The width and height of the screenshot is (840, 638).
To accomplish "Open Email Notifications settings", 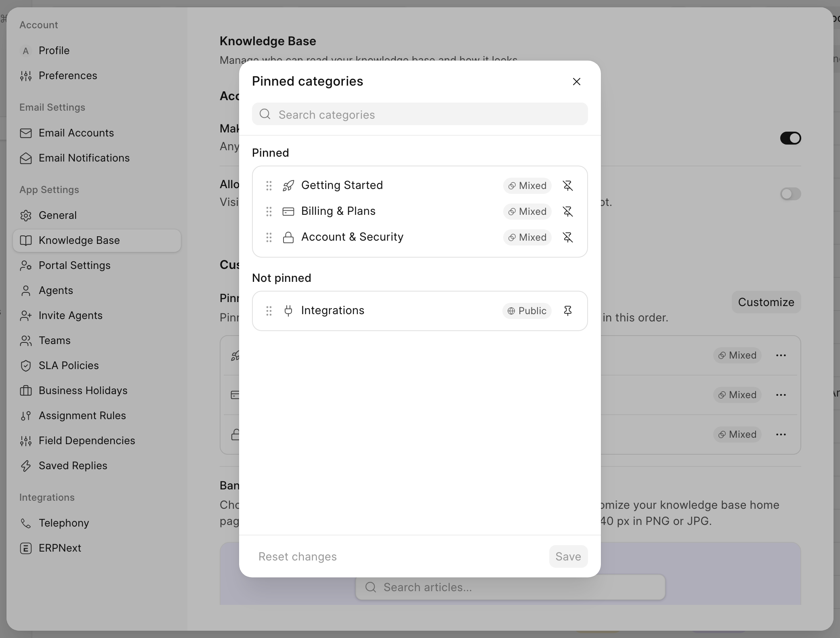I will [97, 158].
